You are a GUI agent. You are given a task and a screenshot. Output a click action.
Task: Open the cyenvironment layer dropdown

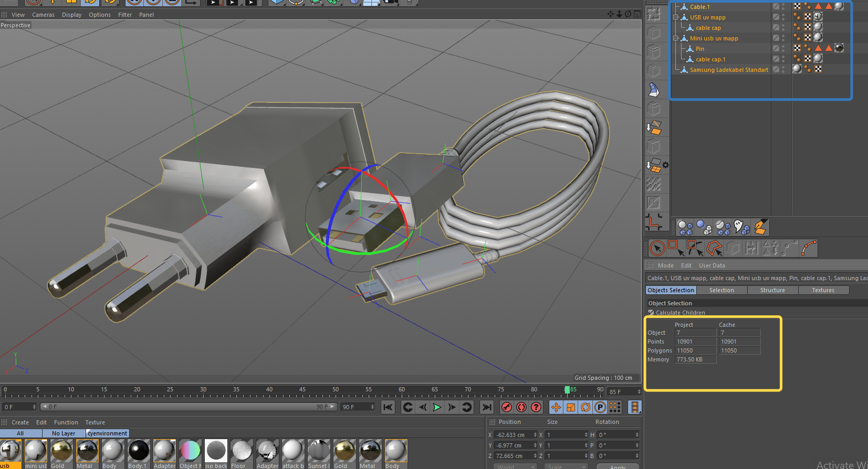tap(108, 433)
